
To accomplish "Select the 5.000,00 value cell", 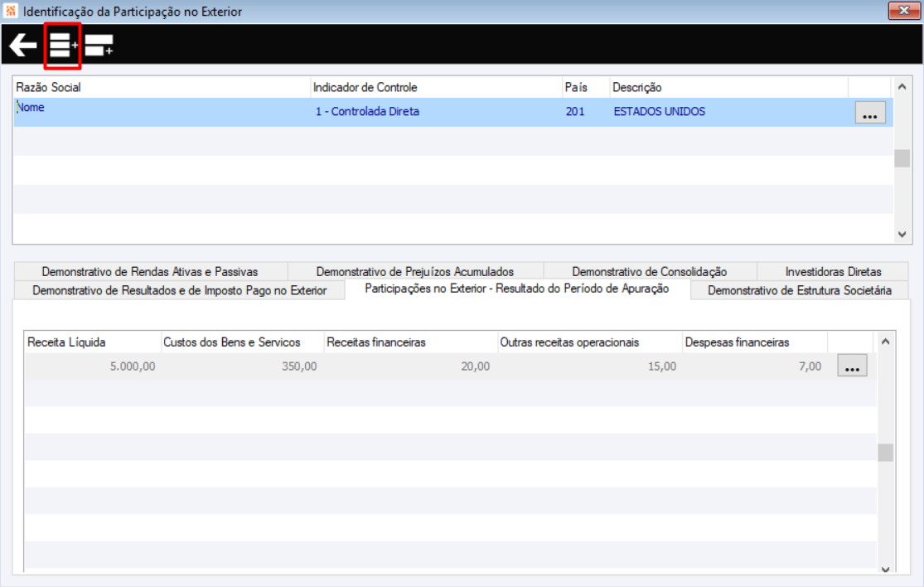I will tap(93, 366).
